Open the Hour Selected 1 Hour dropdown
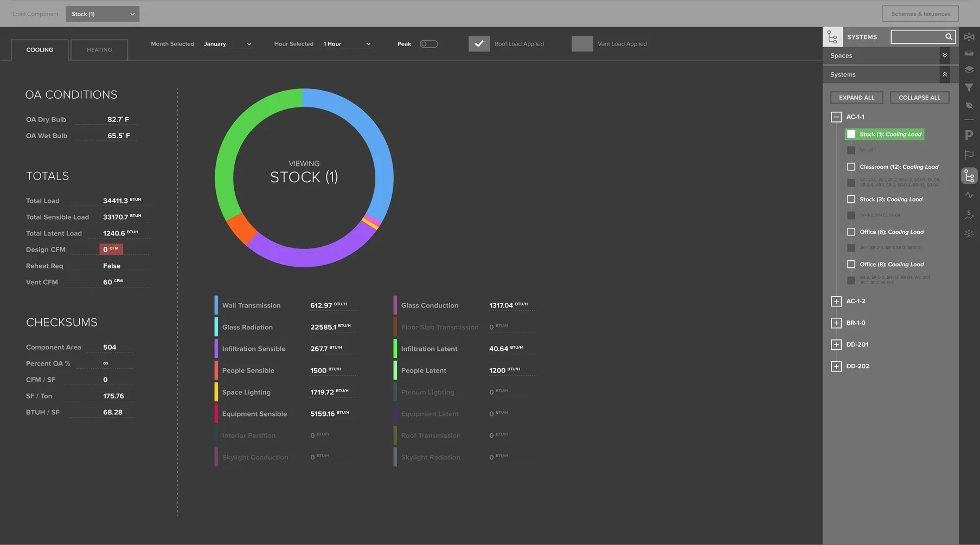 tap(347, 44)
